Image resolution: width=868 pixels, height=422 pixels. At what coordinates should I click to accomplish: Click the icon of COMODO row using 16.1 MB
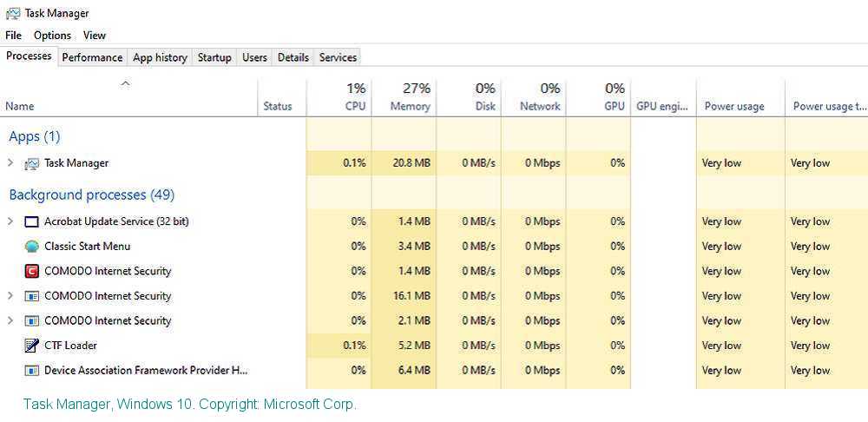point(31,296)
